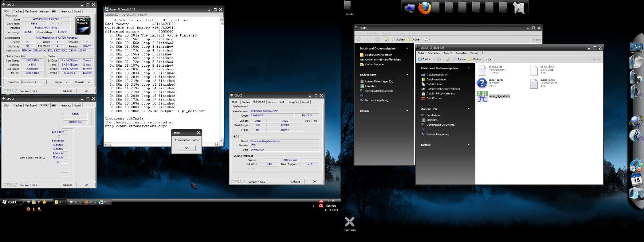This screenshot has height=242, width=644.
Task: Click Core Speed value 3600.2 MHz
Action: coord(32,61)
